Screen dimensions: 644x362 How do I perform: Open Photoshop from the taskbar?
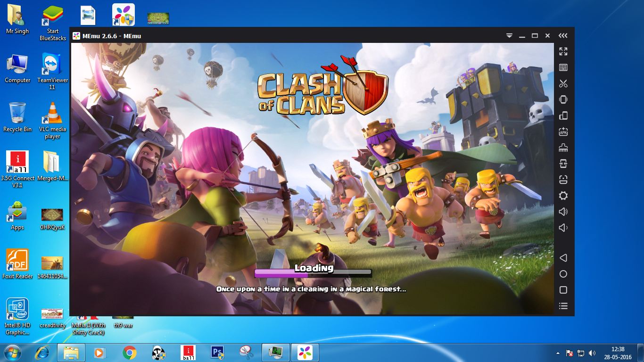[x=217, y=351]
